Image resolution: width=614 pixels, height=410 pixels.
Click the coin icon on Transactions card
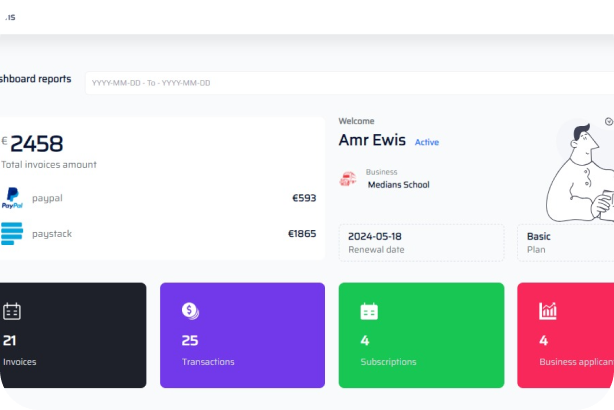[x=190, y=311]
